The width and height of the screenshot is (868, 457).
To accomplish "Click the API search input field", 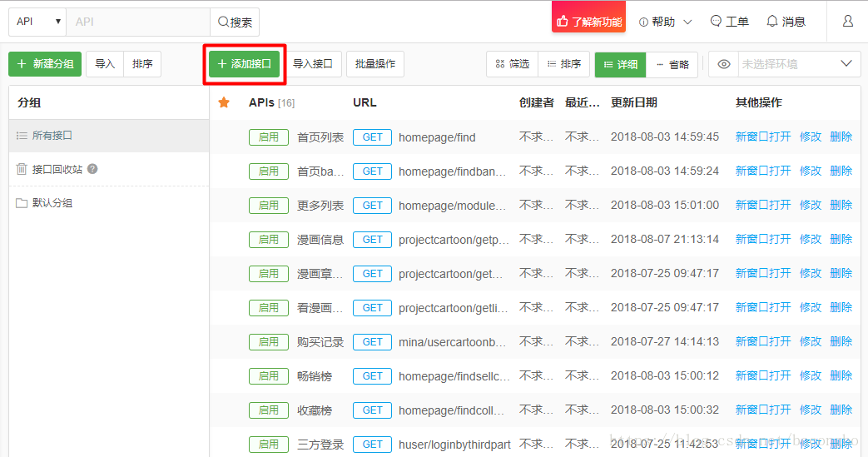I will coord(137,22).
